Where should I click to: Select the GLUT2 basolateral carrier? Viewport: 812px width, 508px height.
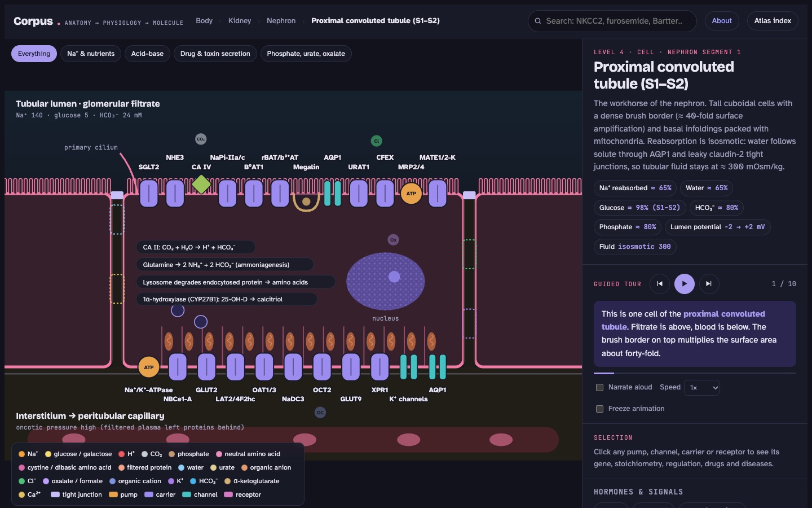coord(206,367)
